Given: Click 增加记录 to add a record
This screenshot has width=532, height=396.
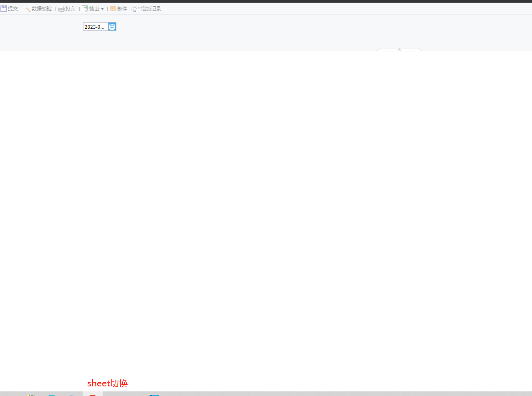Looking at the screenshot, I should (x=147, y=8).
